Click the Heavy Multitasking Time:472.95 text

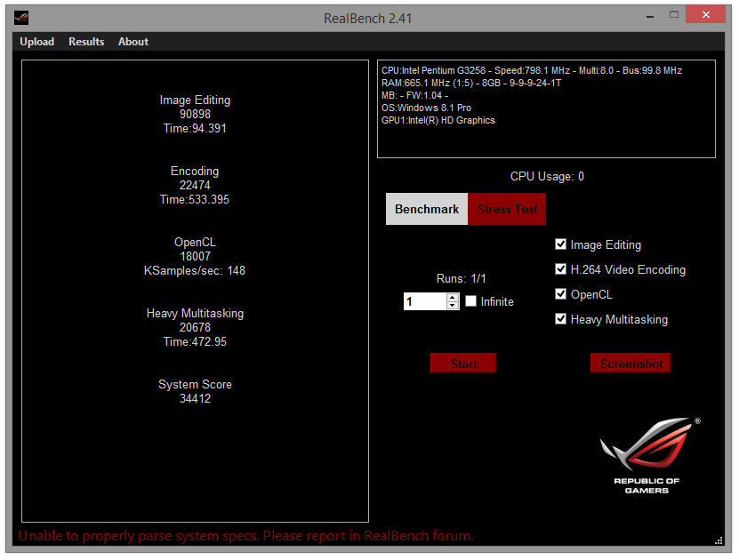(195, 341)
